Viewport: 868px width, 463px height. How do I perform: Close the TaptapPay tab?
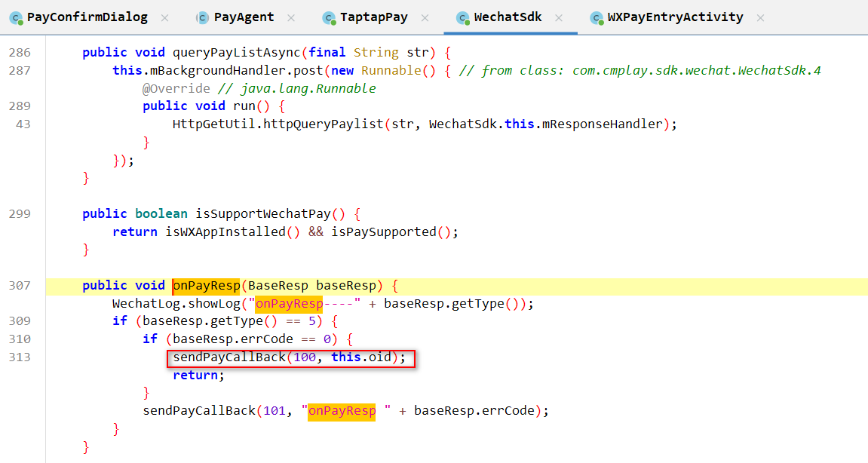[425, 17]
